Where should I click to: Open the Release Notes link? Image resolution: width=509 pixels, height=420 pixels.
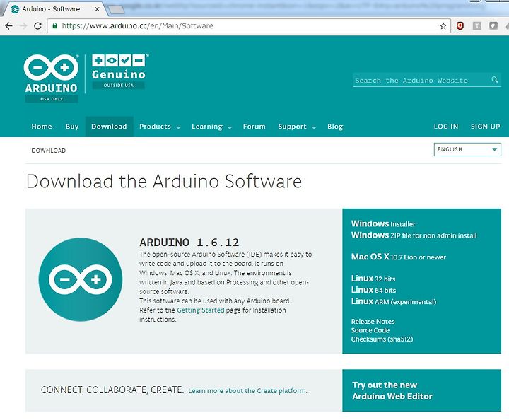[373, 321]
